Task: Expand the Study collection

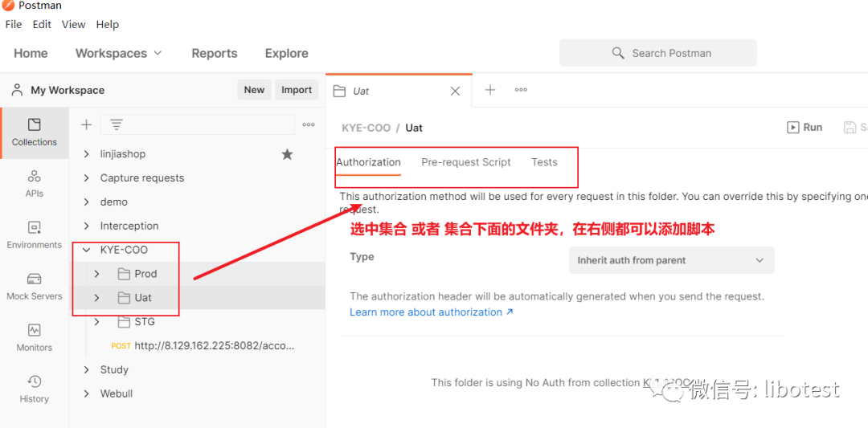Action: [x=86, y=369]
